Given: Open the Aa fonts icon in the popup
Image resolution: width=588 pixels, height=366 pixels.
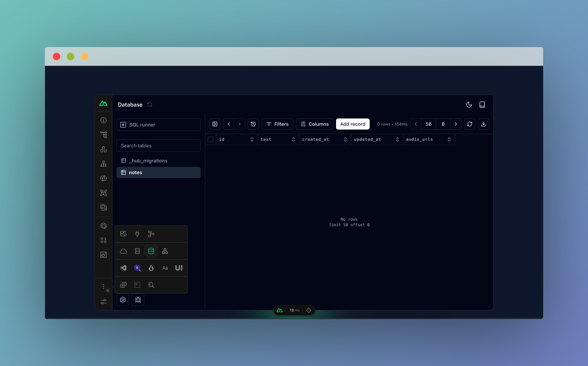Looking at the screenshot, I should pos(165,268).
